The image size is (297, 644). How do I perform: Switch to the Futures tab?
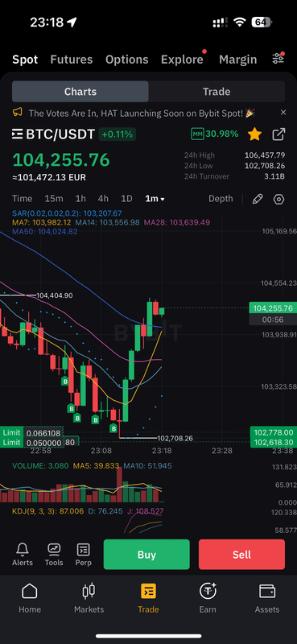point(72,60)
